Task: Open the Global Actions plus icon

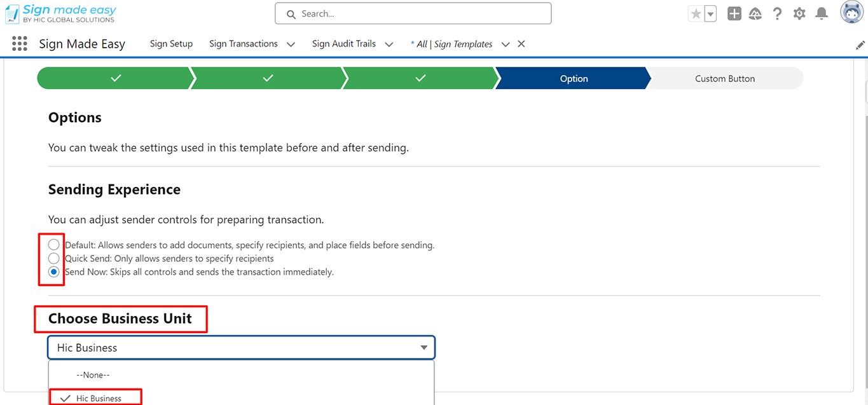Action: pos(734,13)
